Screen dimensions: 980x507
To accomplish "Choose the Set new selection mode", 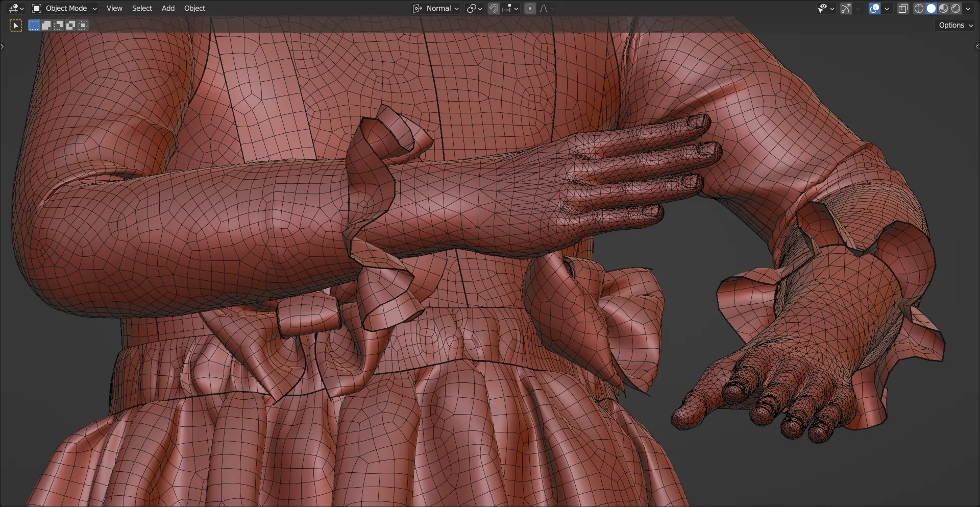I will pos(34,25).
